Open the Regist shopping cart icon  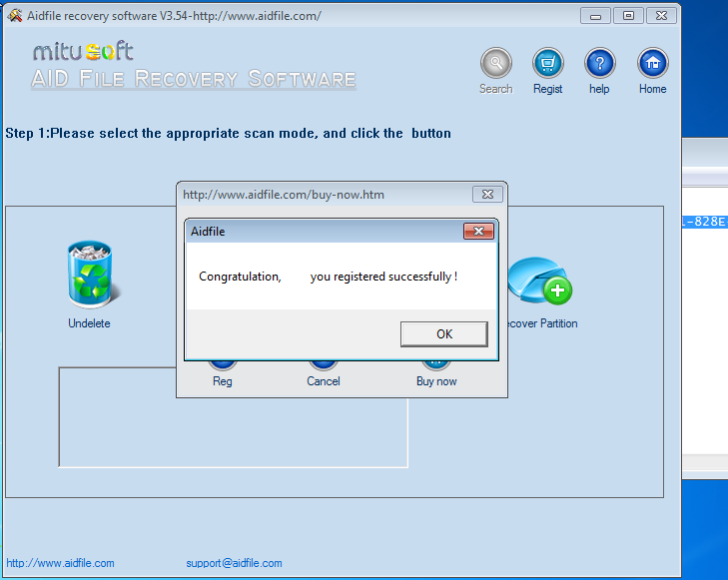click(x=548, y=63)
